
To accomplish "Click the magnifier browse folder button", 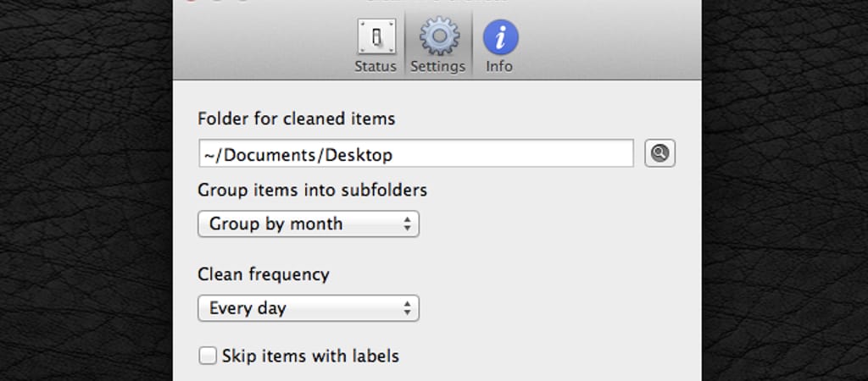I will pos(659,153).
